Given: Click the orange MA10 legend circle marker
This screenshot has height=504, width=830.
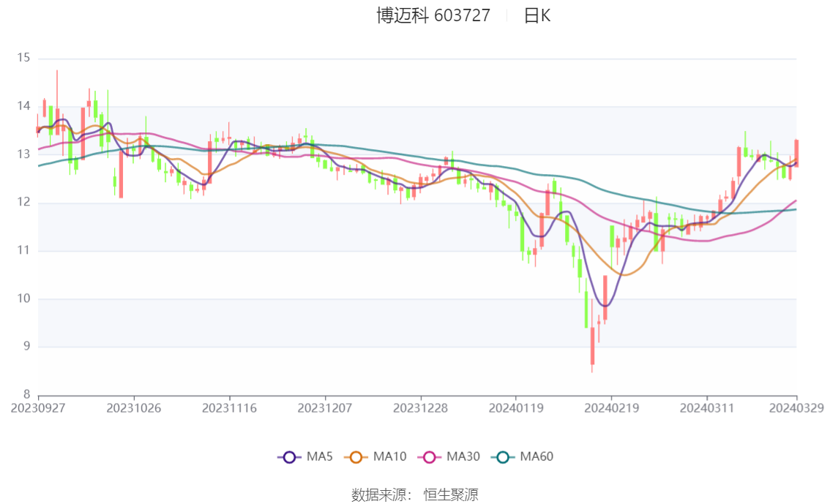Looking at the screenshot, I should [x=356, y=457].
